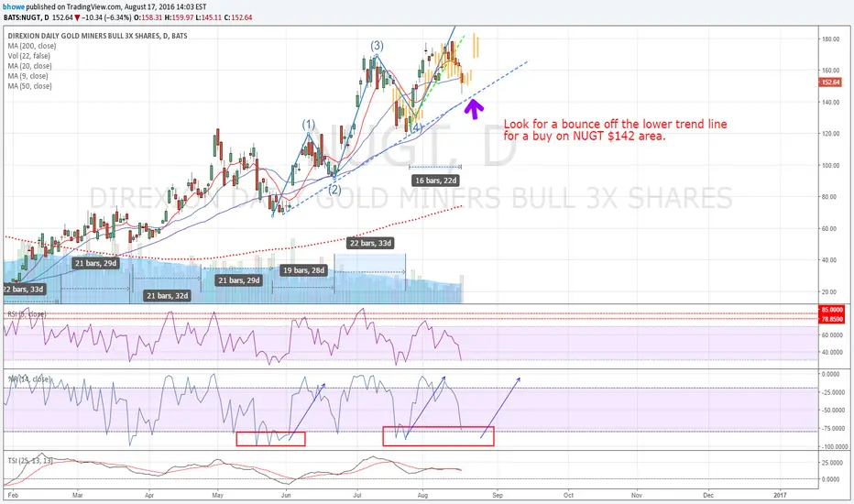Select the Vol (22, false) legend entry
The width and height of the screenshot is (854, 504).
29,56
